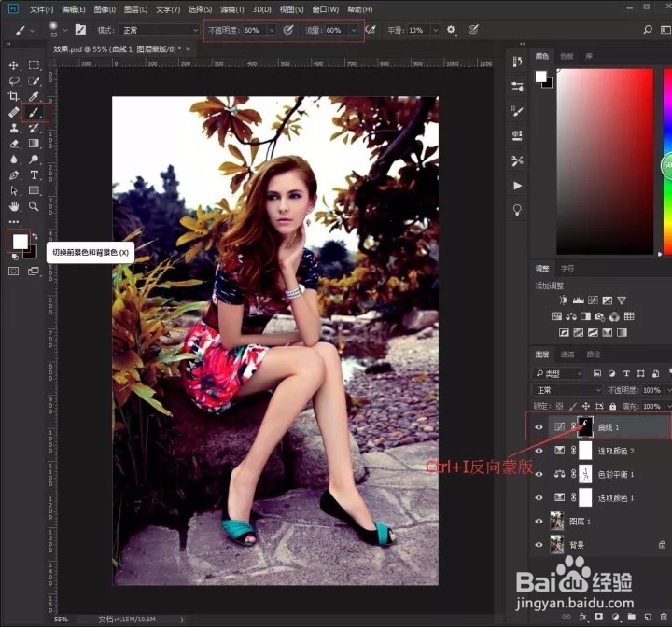Select the Dodge tool

coord(34,160)
